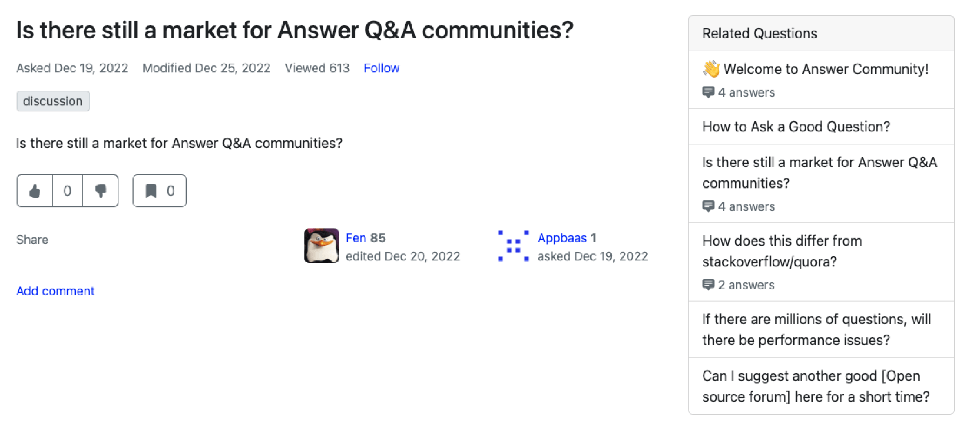Click the question title heading
The width and height of the screenshot is (980, 435).
click(295, 29)
